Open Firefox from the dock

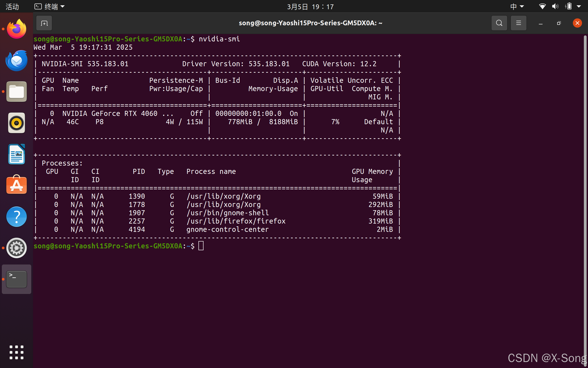click(x=17, y=29)
